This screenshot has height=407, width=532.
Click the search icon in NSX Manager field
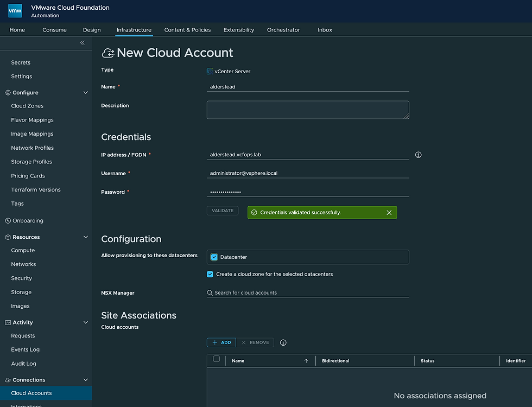[210, 292]
